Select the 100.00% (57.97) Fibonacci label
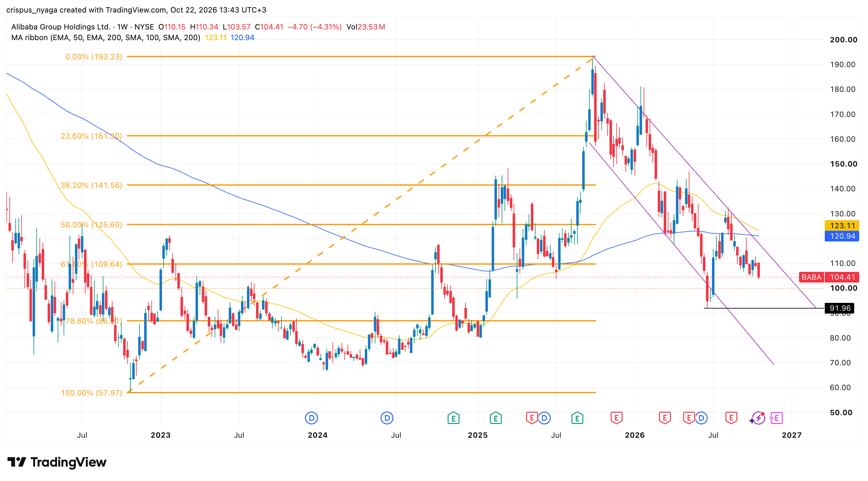Viewport: 868px width, 481px height. pyautogui.click(x=91, y=393)
